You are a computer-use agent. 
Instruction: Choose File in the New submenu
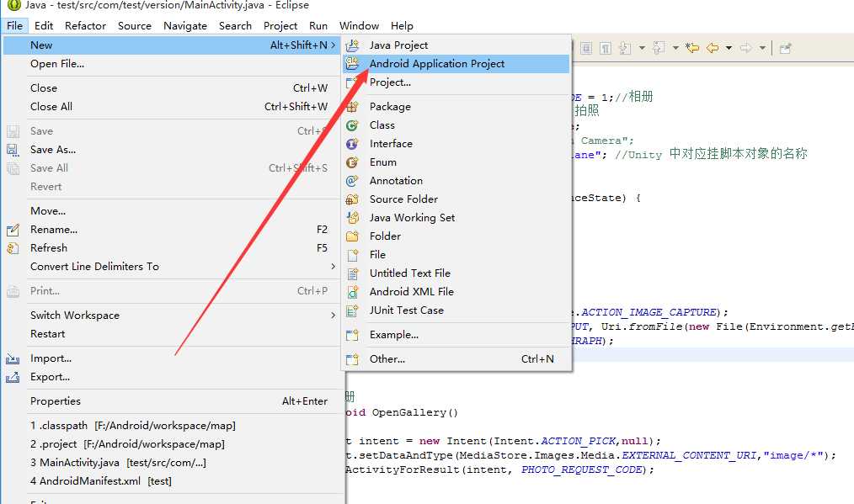[x=456, y=255]
